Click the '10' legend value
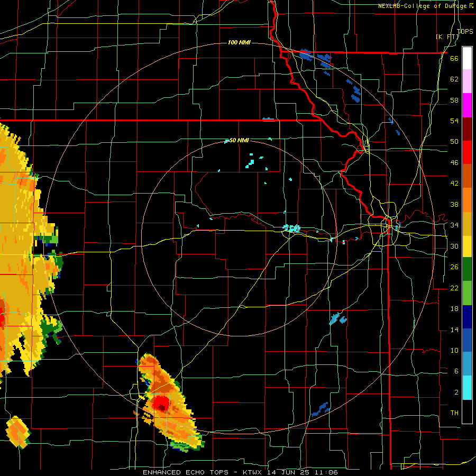The width and height of the screenshot is (476, 476). pos(454,350)
